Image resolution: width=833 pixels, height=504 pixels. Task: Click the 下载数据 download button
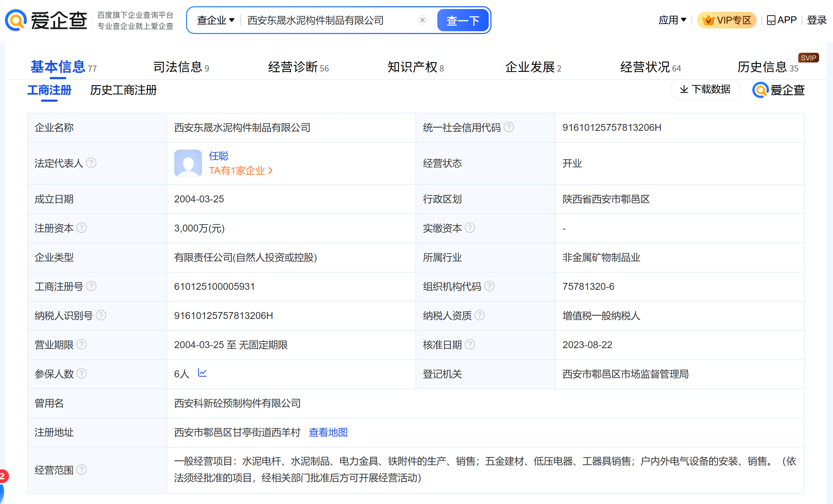[x=705, y=90]
